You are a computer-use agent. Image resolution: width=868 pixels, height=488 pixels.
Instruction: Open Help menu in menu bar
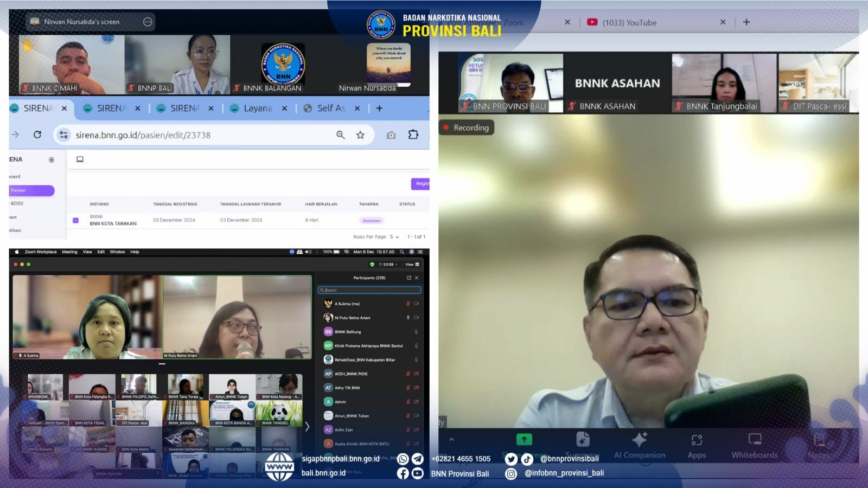(135, 252)
